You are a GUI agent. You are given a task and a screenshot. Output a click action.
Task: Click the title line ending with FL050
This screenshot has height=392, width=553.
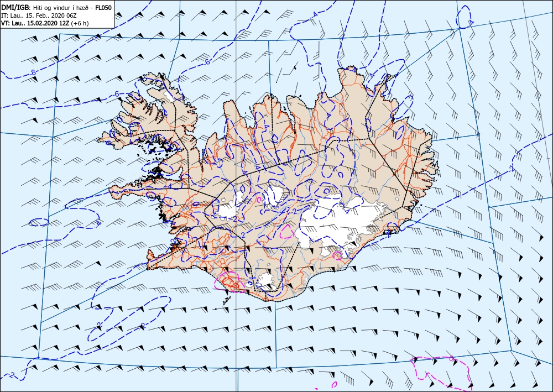click(x=56, y=7)
